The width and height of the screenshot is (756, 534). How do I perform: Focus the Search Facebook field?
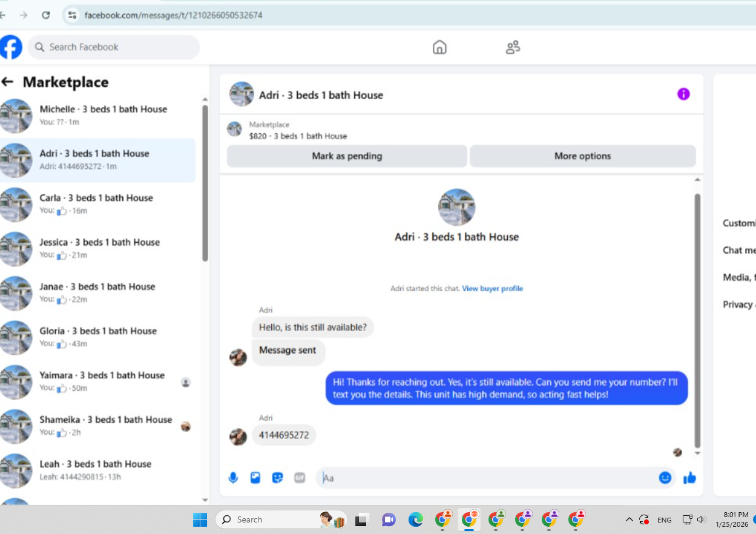pos(113,47)
